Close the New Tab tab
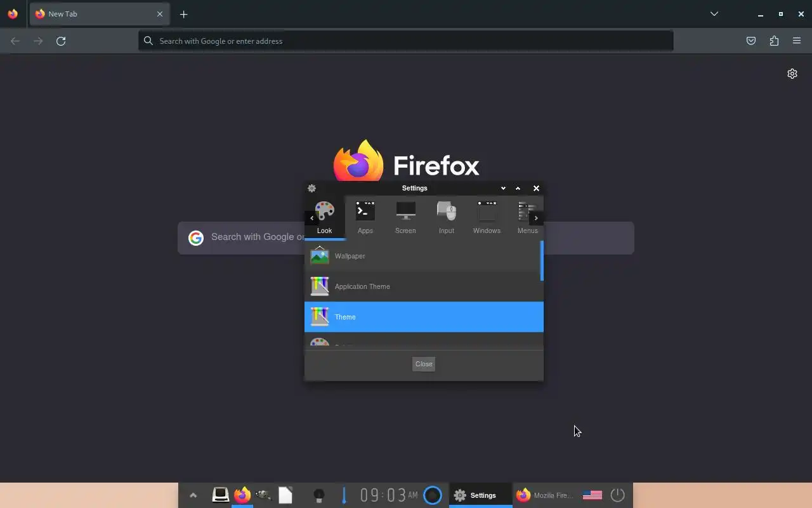Viewport: 812px width, 508px height. pos(160,14)
